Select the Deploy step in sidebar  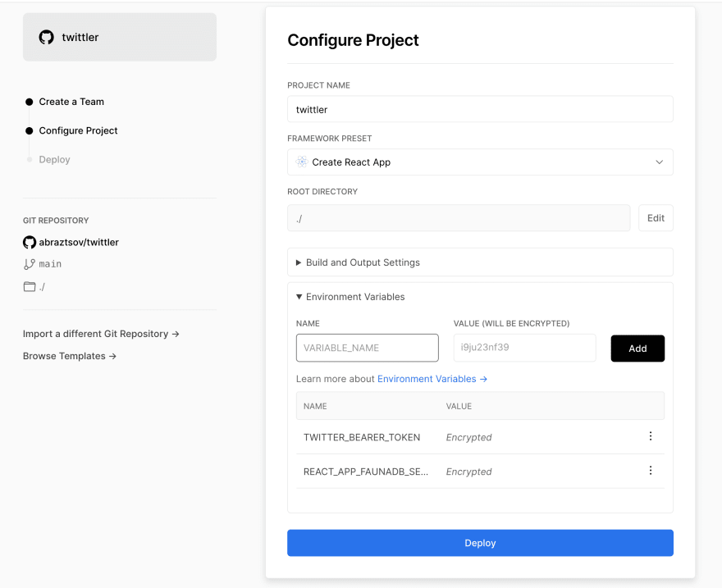(x=54, y=160)
